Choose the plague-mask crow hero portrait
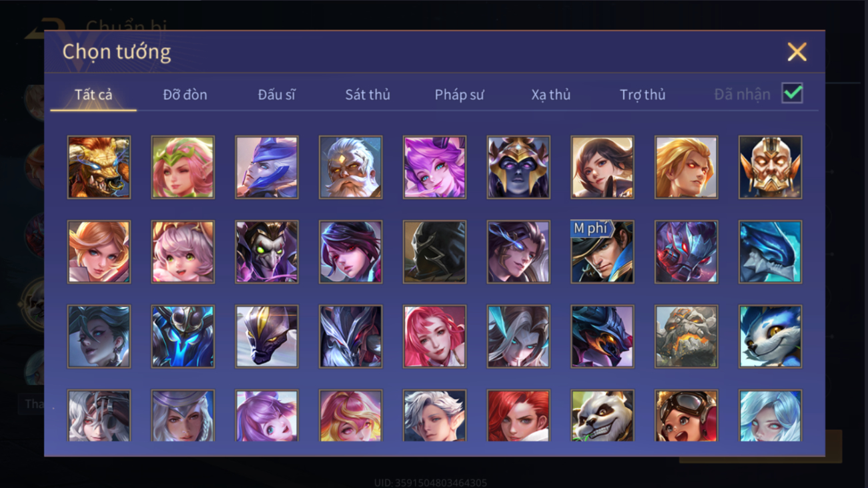The height and width of the screenshot is (488, 868). coord(266,252)
